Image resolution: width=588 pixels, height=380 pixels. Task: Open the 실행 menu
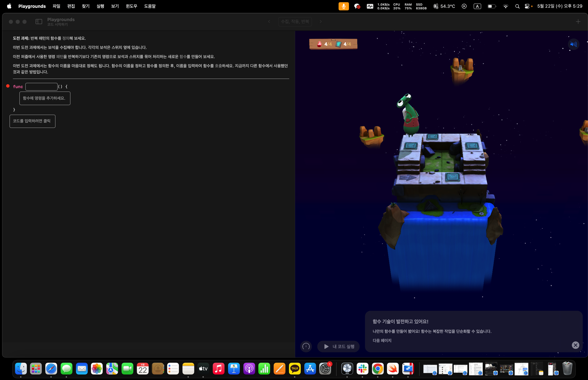[x=100, y=6]
